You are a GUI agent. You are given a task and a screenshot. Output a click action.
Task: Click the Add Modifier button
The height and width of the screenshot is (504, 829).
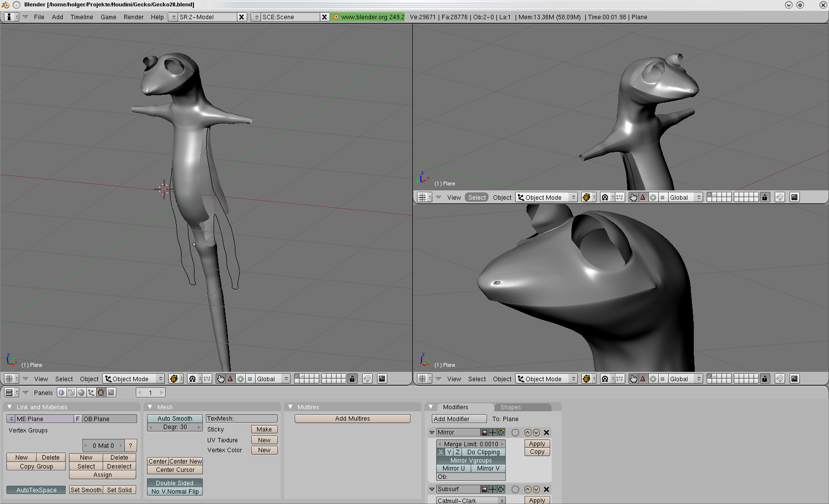point(459,419)
